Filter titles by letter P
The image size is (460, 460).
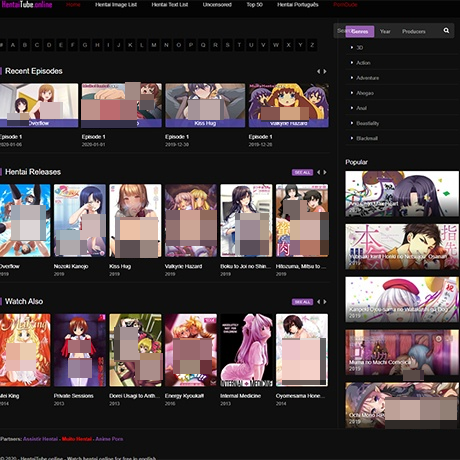[x=191, y=45]
